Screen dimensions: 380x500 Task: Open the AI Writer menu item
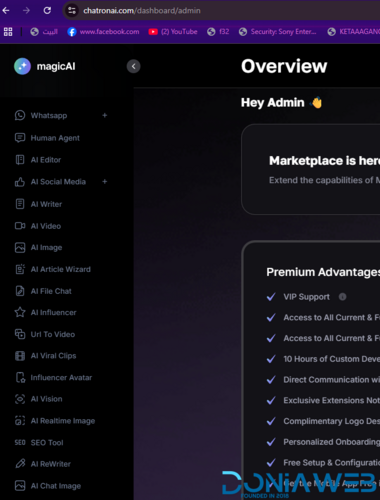pos(46,204)
